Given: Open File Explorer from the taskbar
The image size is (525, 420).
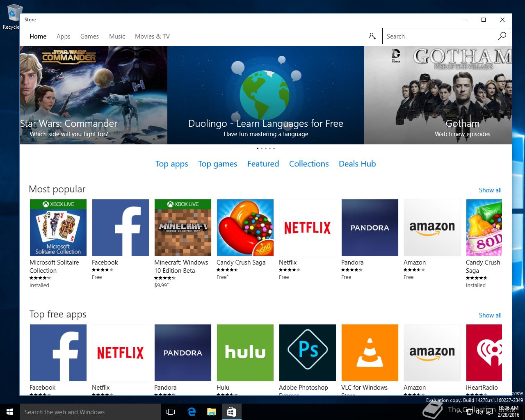Looking at the screenshot, I should click(211, 412).
